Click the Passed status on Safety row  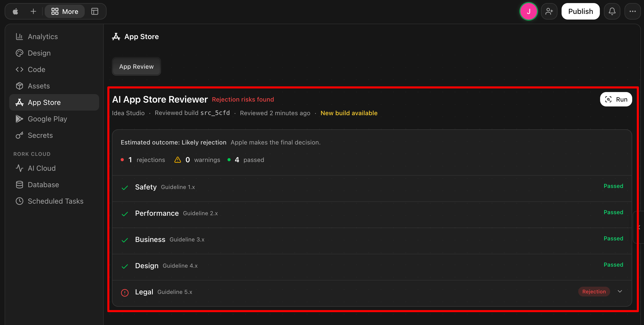point(613,186)
